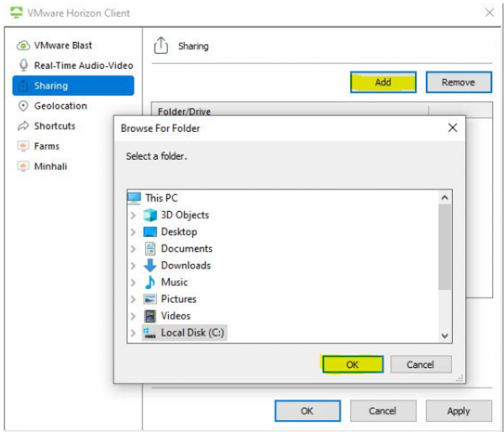This screenshot has width=504, height=432.
Task: Click Cancel in the main settings window
Action: tap(383, 411)
